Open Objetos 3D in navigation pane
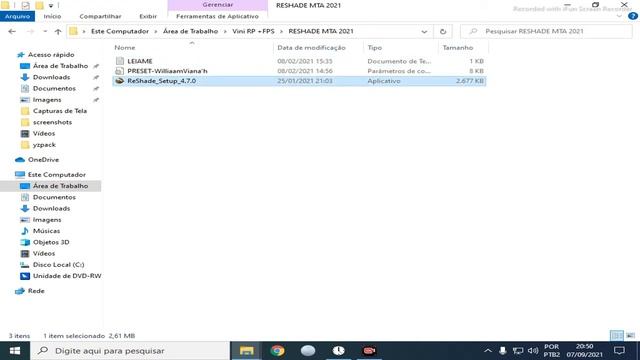Image resolution: width=640 pixels, height=360 pixels. [x=51, y=242]
